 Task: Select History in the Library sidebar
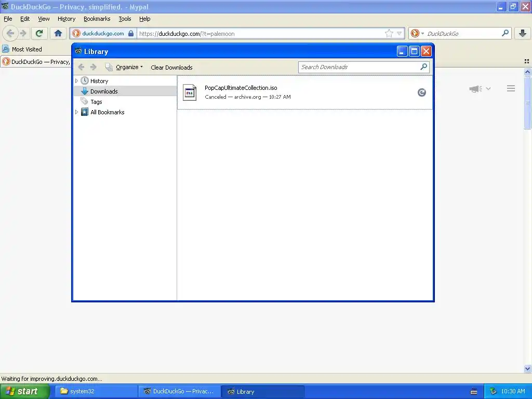pyautogui.click(x=125, y=81)
